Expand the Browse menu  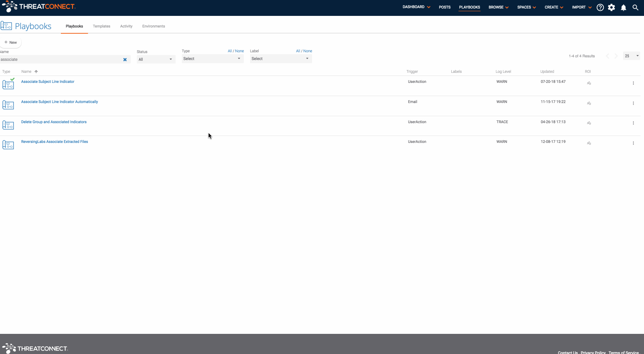coord(499,7)
